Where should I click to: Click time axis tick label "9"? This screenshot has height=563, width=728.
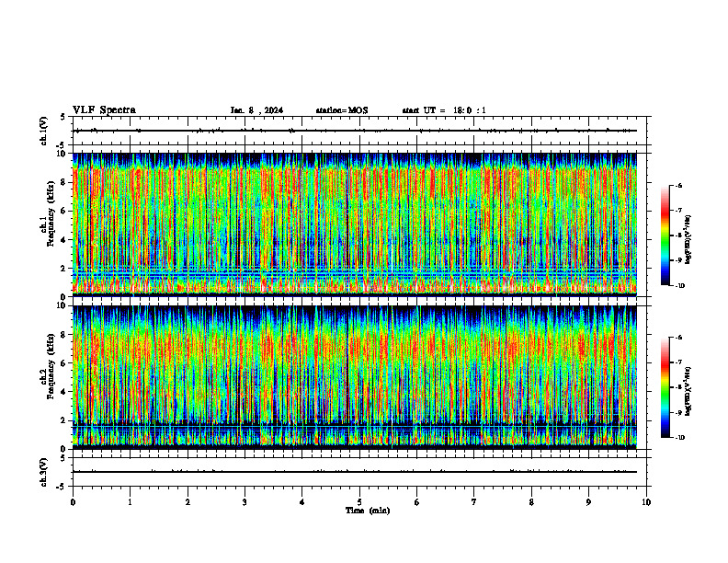pyautogui.click(x=588, y=502)
